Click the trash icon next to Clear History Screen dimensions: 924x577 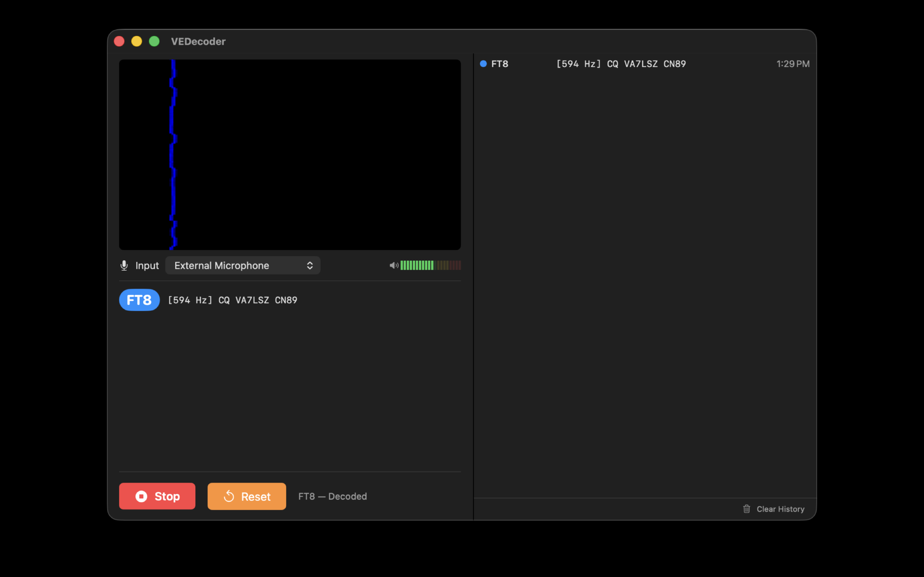click(x=747, y=509)
